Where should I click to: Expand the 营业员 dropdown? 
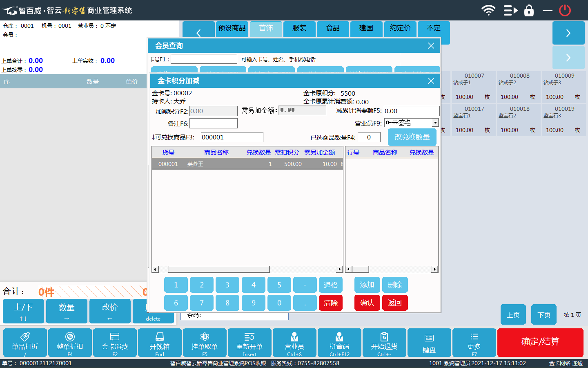coord(435,123)
